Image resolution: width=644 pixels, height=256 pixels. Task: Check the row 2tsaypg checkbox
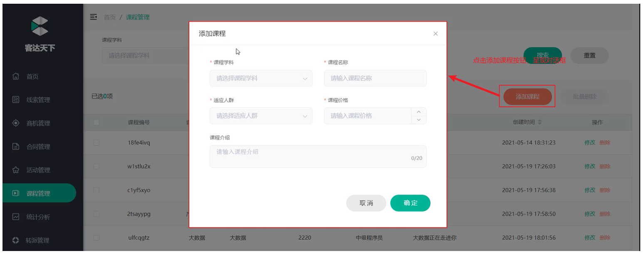97,214
